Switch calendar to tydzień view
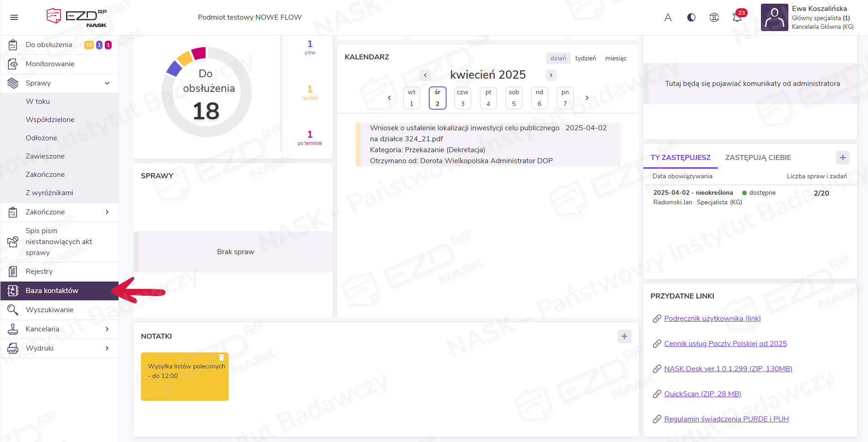Image resolution: width=868 pixels, height=442 pixels. [585, 59]
